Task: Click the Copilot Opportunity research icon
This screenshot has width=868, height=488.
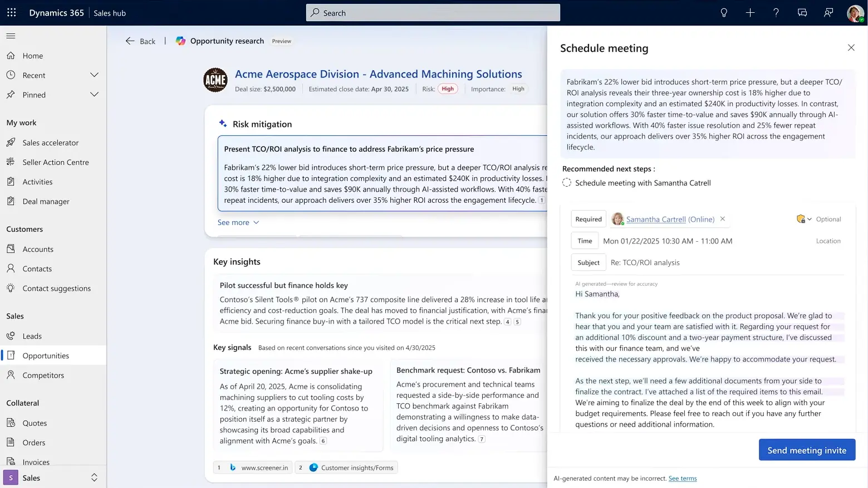Action: (x=180, y=41)
